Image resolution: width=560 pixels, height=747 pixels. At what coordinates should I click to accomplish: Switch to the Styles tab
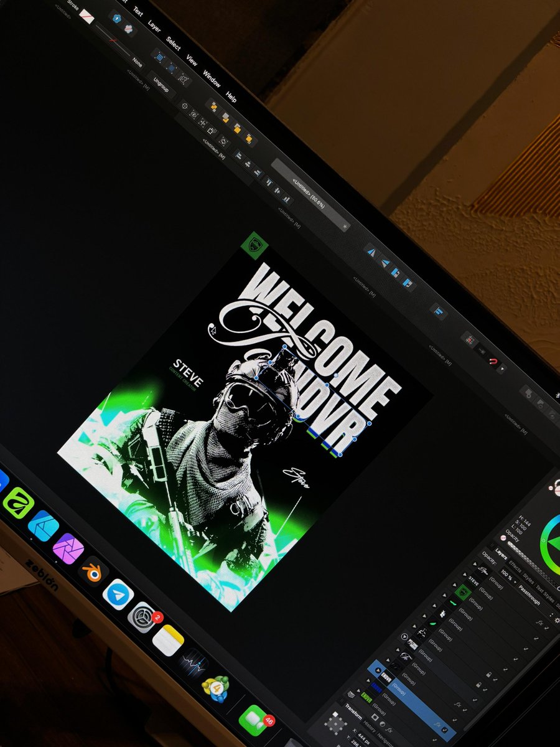(x=528, y=580)
